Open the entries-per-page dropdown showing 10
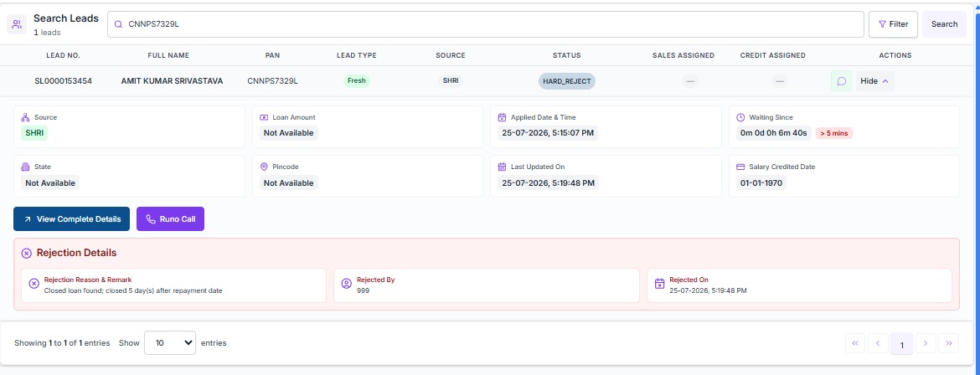This screenshot has height=375, width=980. click(x=170, y=343)
